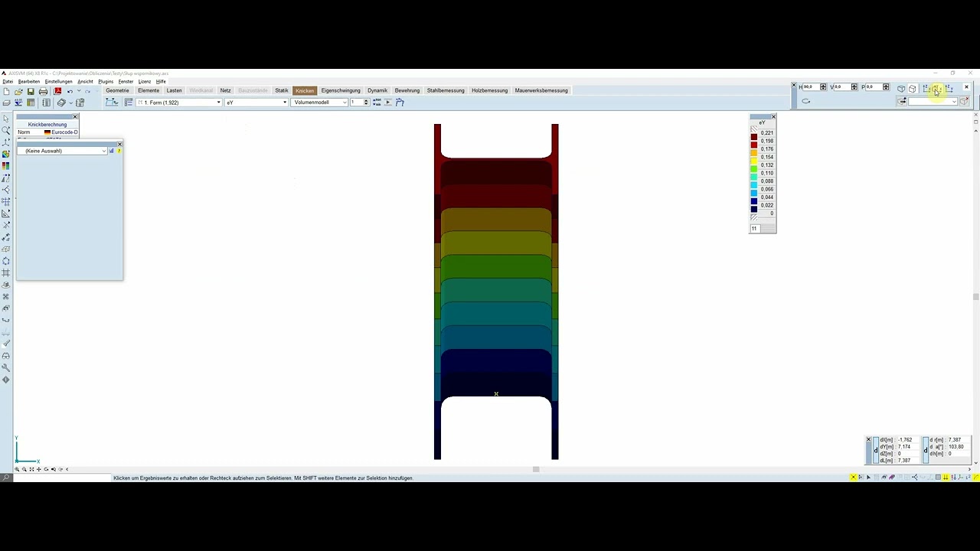The height and width of the screenshot is (551, 980).
Task: Open the Bearbeiten menu
Action: click(29, 81)
